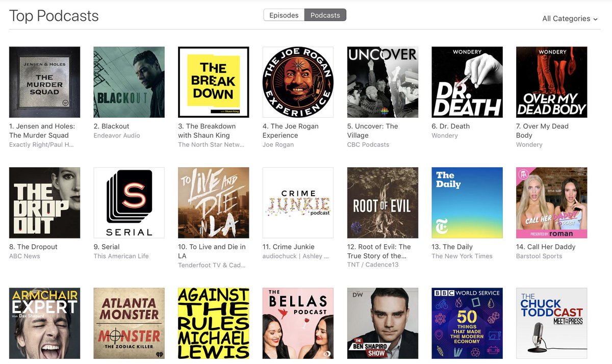The image size is (612, 364).
Task: Click the '2. Blackout' title link
Action: (x=112, y=126)
